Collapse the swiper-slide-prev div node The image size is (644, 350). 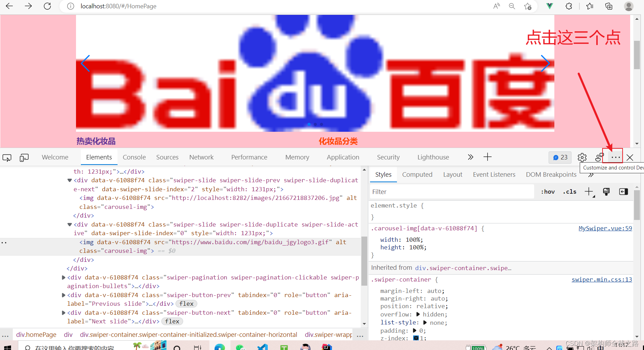tap(69, 180)
